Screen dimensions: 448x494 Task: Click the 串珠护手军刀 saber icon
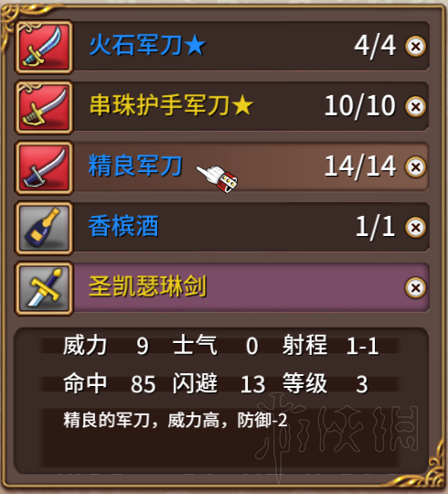click(44, 107)
